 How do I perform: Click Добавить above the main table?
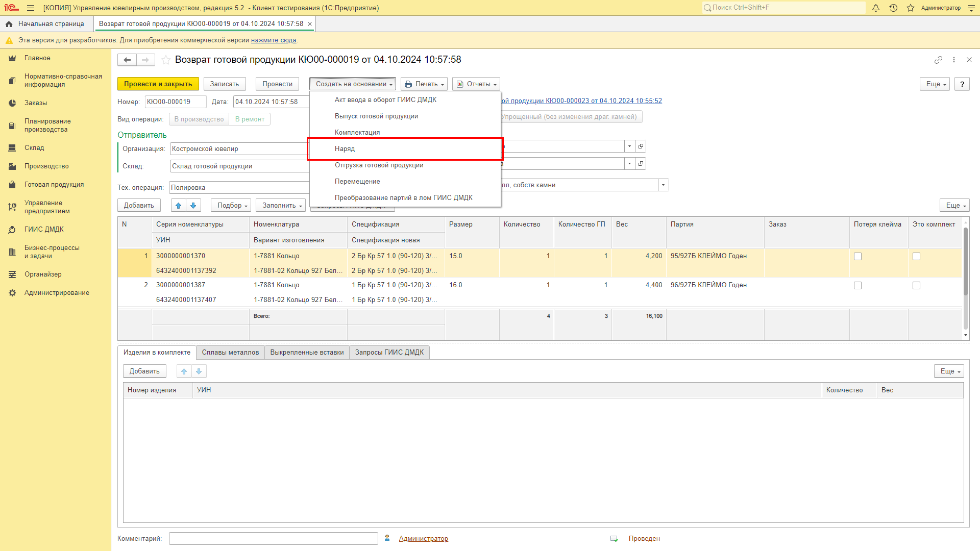pos(139,205)
